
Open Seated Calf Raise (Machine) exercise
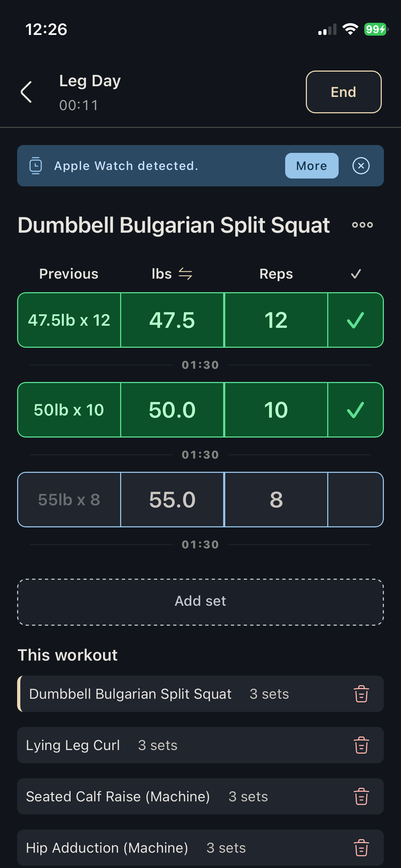[200, 796]
